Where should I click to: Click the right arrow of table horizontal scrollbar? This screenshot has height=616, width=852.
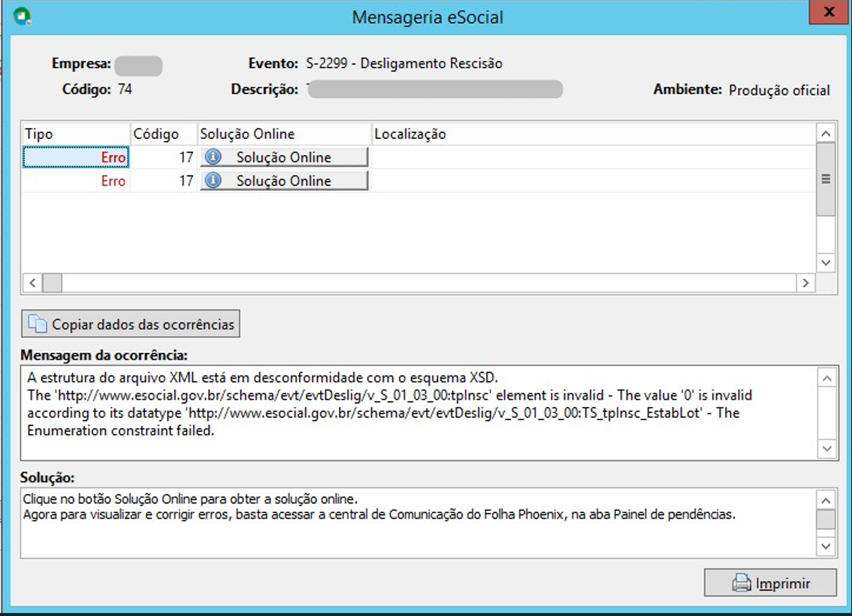coord(806,283)
